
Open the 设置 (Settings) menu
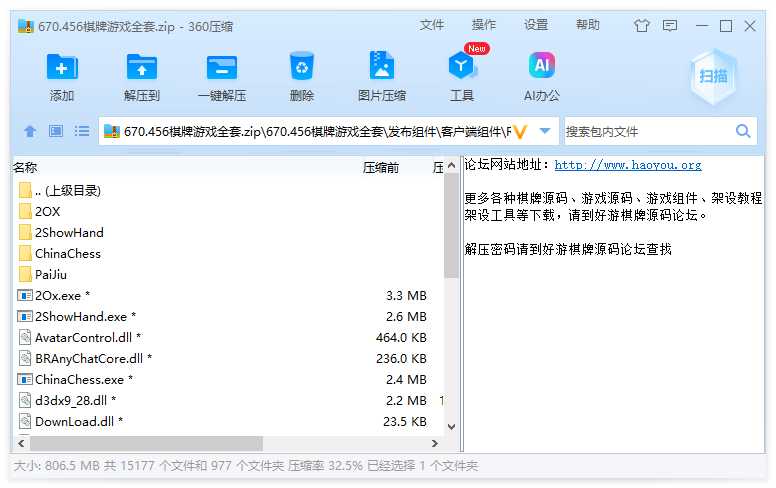pyautogui.click(x=536, y=25)
